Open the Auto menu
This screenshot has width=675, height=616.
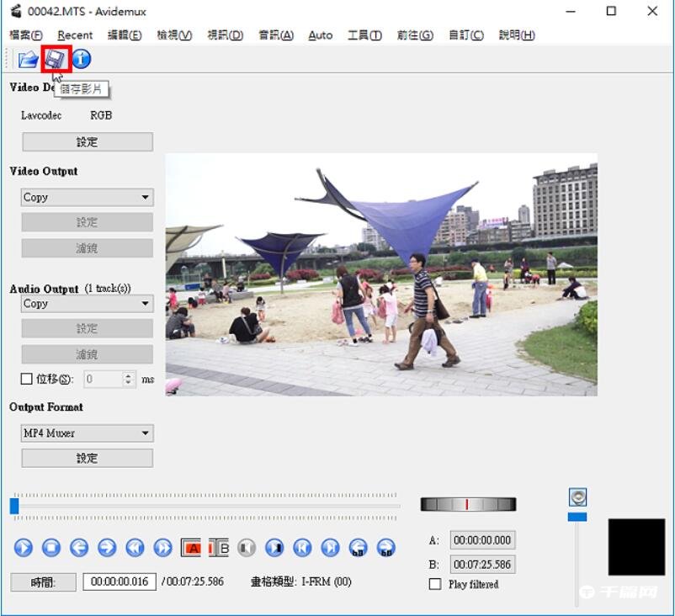[x=320, y=35]
